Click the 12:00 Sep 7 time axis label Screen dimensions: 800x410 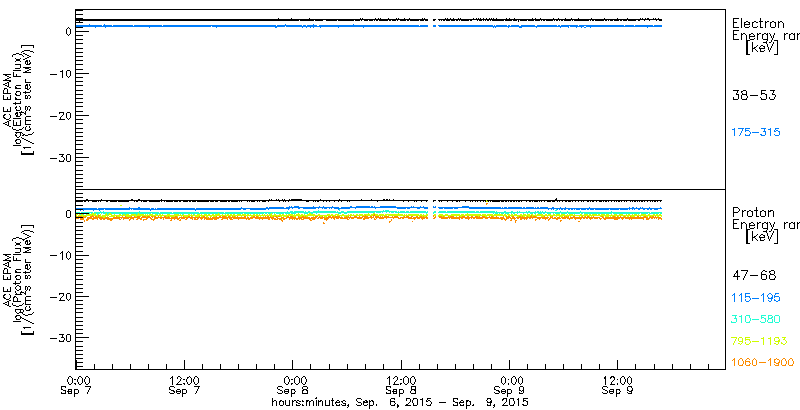pos(184,386)
